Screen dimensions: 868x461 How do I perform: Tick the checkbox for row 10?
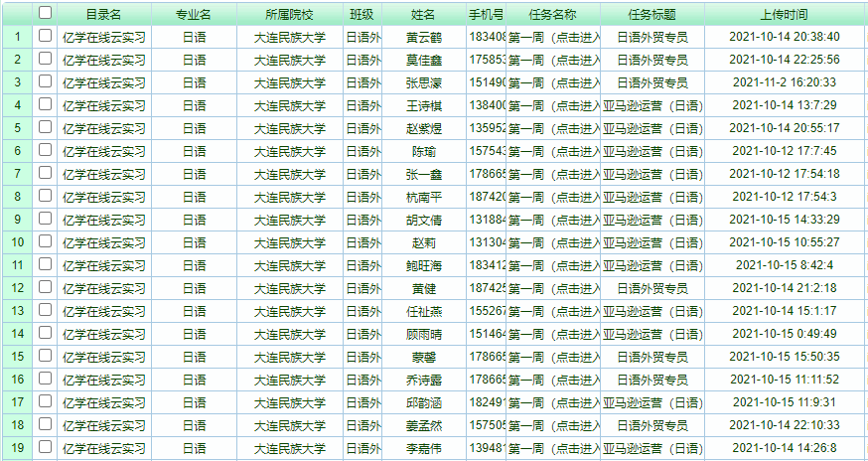[x=45, y=241]
